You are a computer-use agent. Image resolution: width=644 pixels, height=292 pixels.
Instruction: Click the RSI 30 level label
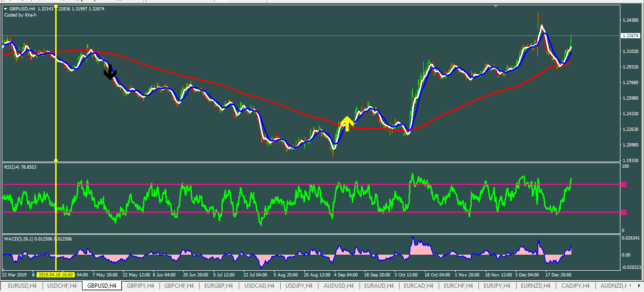[x=623, y=213]
